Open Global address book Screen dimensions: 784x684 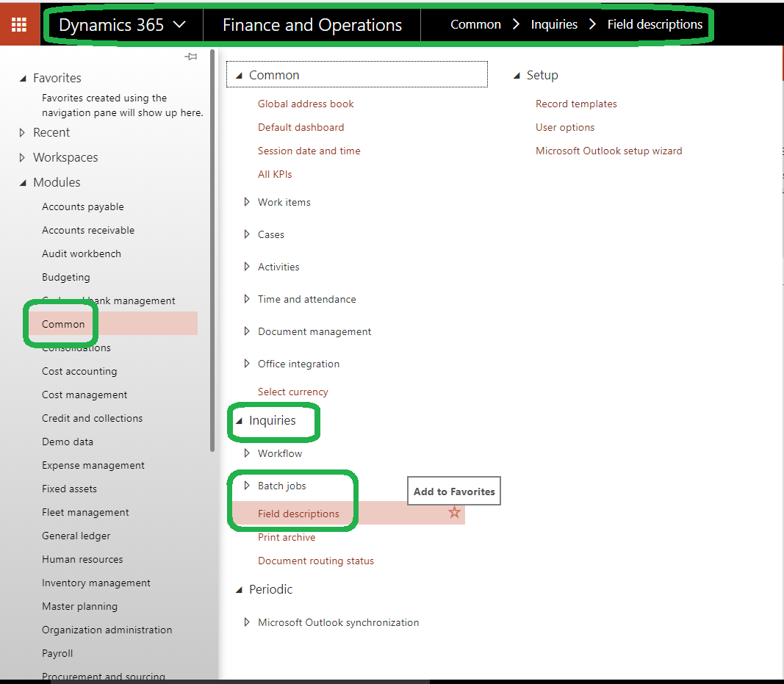(x=306, y=104)
